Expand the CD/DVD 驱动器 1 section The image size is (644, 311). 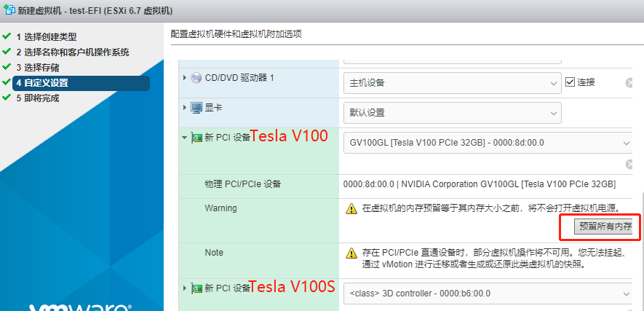click(x=185, y=78)
